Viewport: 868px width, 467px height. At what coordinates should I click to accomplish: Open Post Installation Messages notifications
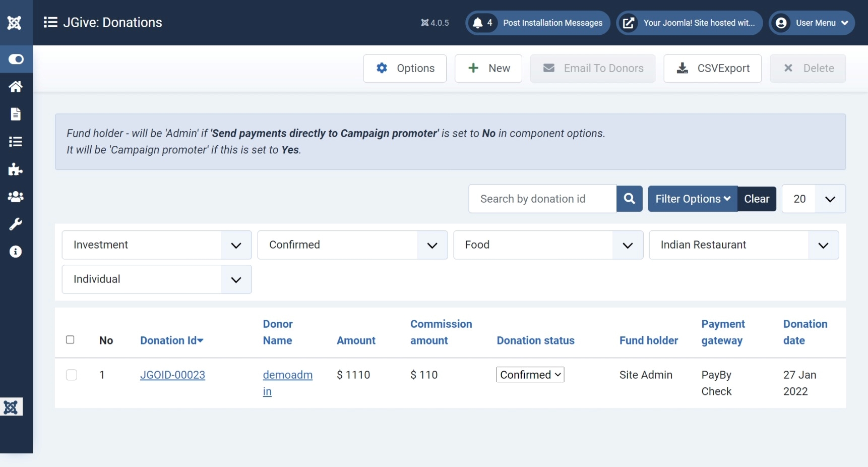537,23
